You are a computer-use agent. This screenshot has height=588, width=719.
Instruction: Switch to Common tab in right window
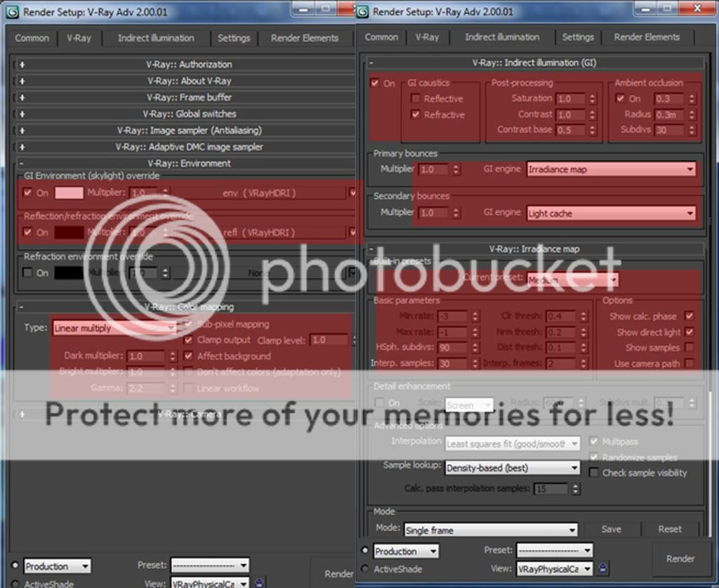(x=381, y=37)
